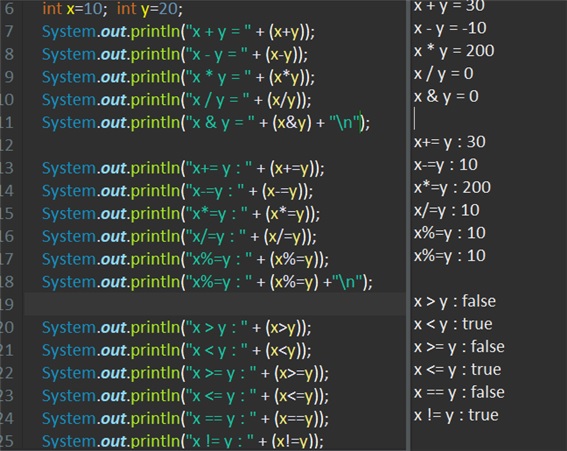Click the (x+=y) expression in code
Image resolution: width=567 pixels, height=451 pixels.
(294, 169)
